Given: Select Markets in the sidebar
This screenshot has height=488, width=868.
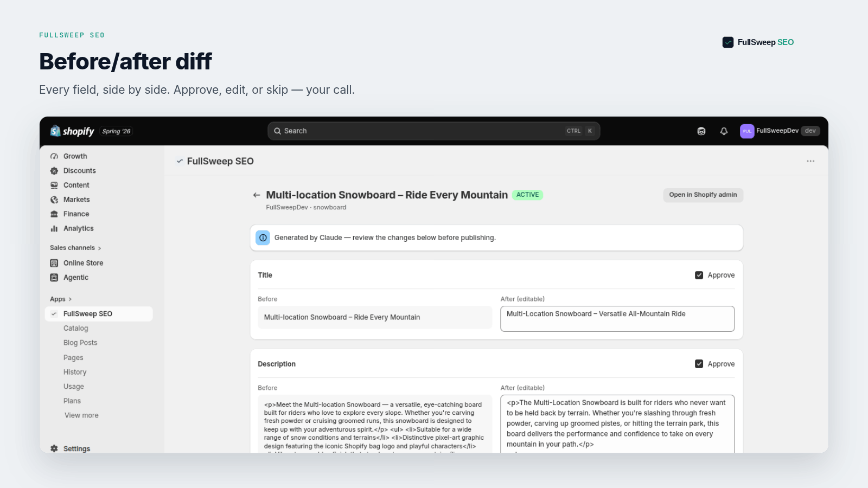Looking at the screenshot, I should click(x=76, y=200).
